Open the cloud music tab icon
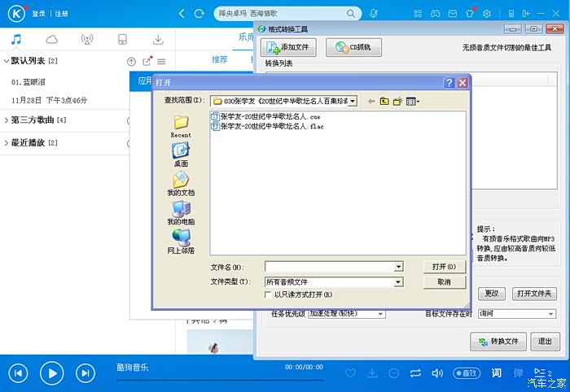 52,39
